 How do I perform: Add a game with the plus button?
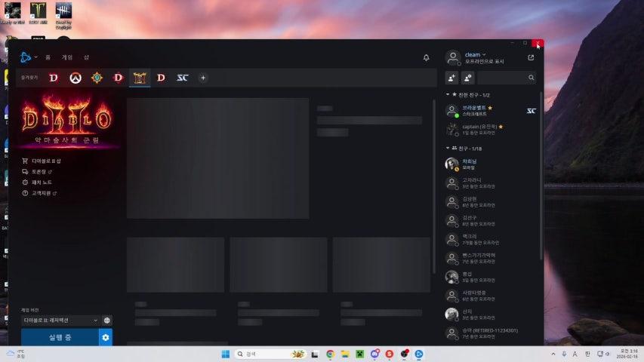[203, 78]
